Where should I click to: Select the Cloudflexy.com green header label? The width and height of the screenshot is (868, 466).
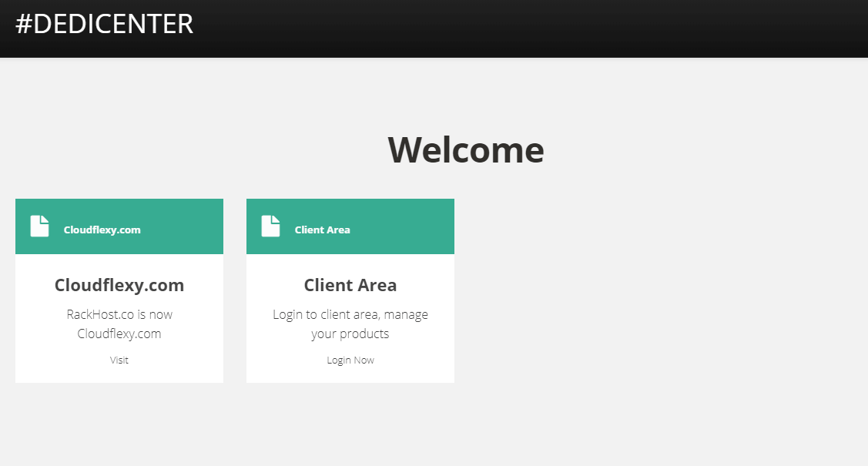(102, 230)
